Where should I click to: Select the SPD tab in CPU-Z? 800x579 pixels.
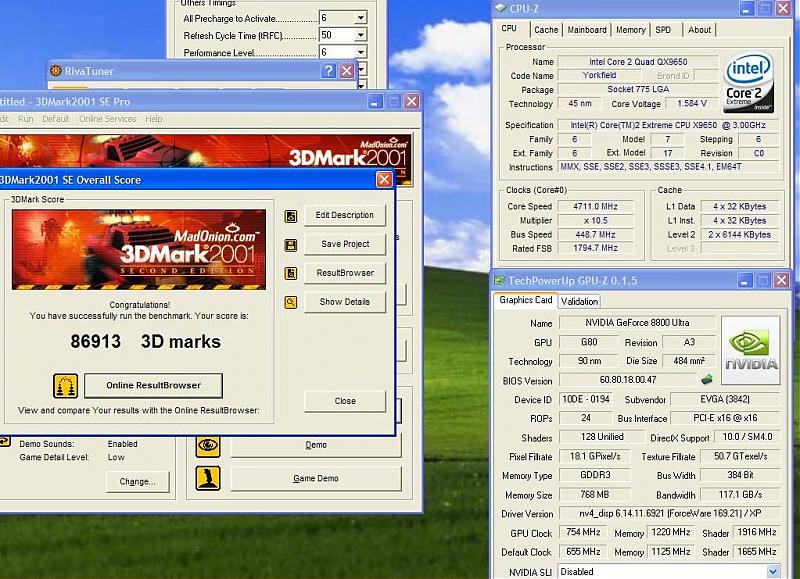[663, 30]
